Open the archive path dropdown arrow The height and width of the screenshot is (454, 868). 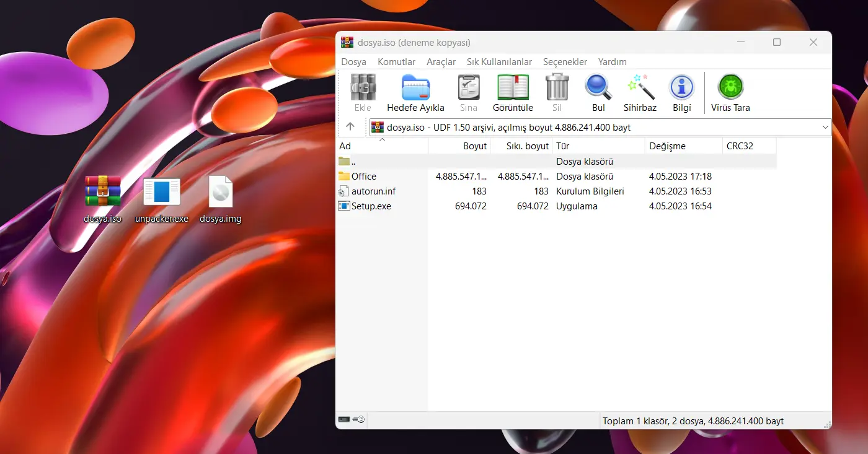pyautogui.click(x=825, y=128)
